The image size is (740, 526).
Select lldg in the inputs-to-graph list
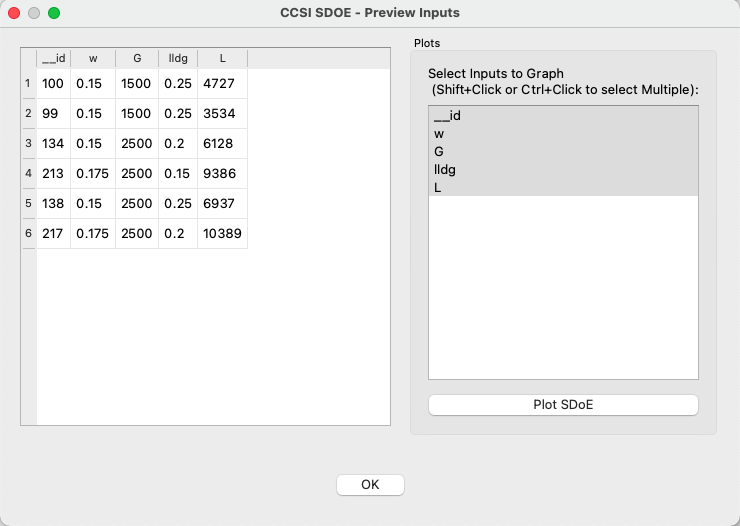(x=563, y=169)
